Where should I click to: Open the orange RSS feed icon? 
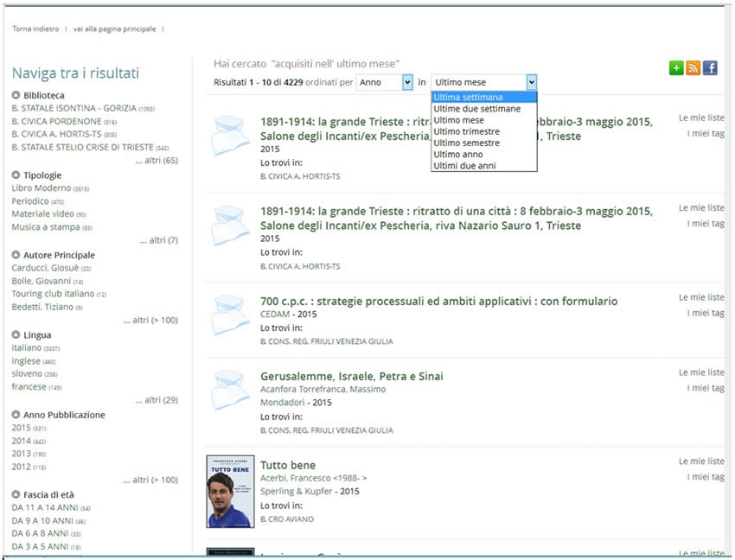pos(693,68)
